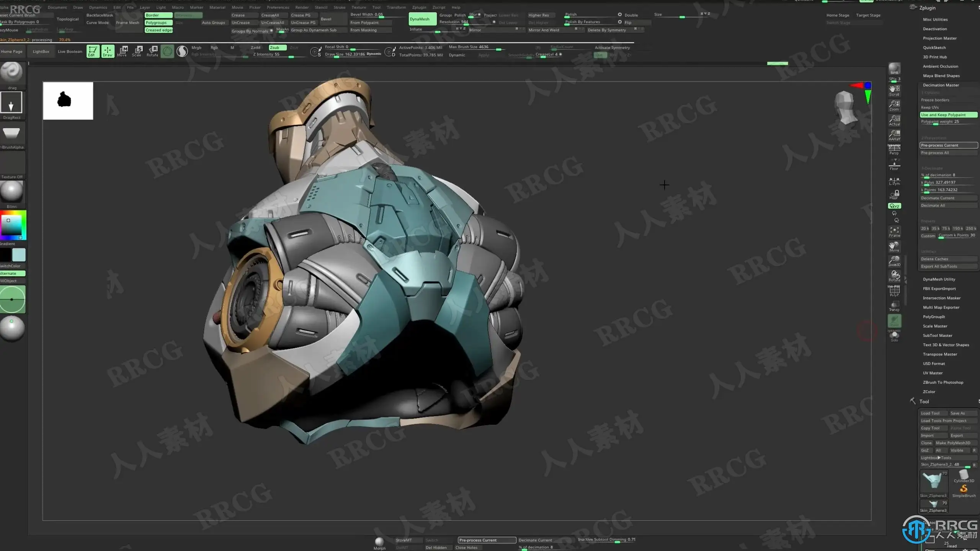Click the Frame view icon
The height and width of the screenshot is (551, 980).
[x=894, y=232]
